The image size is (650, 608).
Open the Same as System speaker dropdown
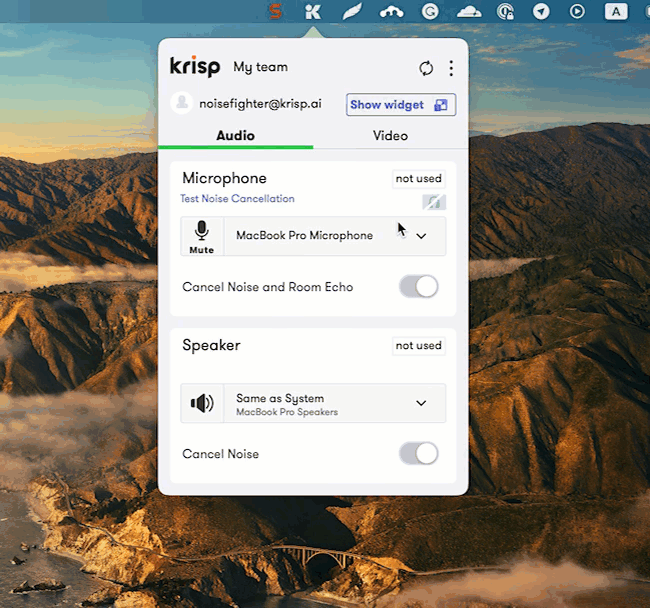coord(421,403)
